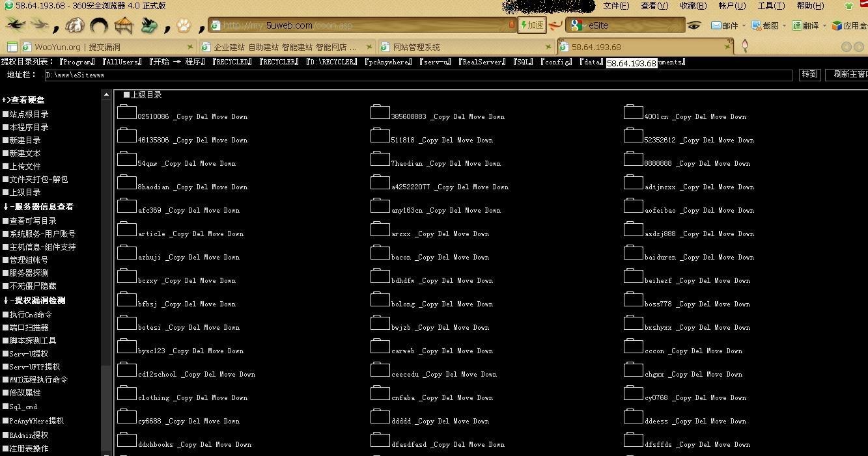Click the 地址栏 path input field
868x456 pixels.
click(x=418, y=75)
